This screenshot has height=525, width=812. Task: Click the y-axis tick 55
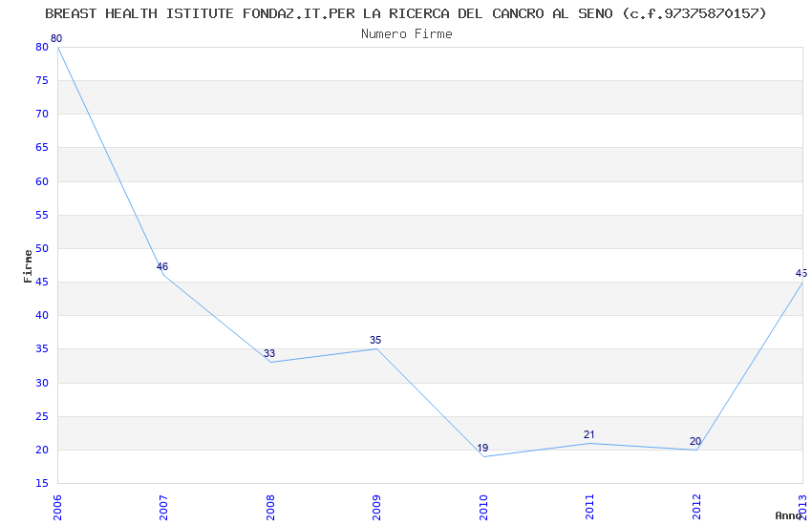[42, 215]
